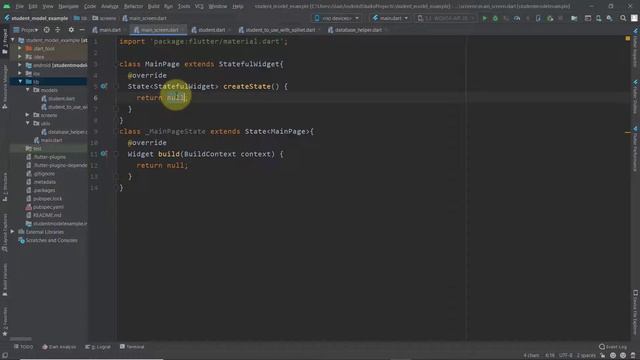Image resolution: width=640 pixels, height=360 pixels.
Task: Open the SDK Manager icon
Action: [x=609, y=18]
